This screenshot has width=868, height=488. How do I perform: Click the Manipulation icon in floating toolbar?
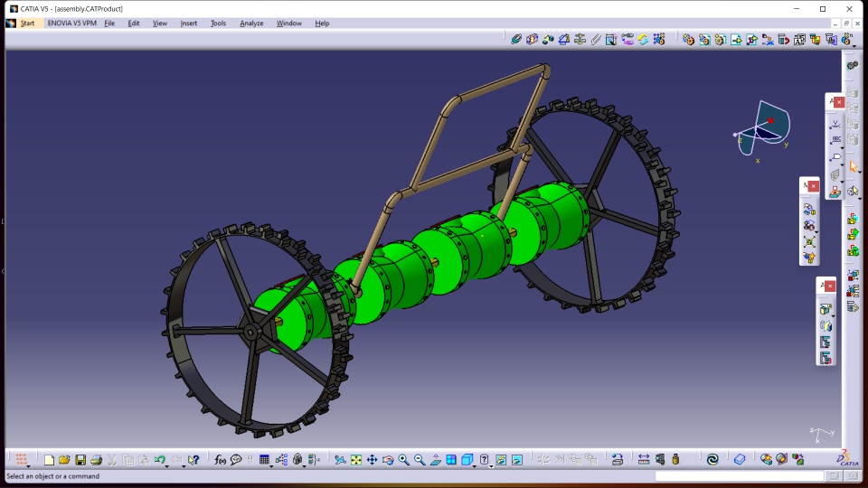(x=809, y=209)
